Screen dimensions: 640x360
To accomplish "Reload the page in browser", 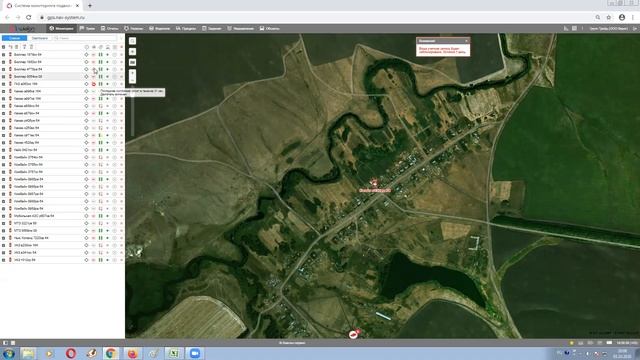I will [29, 18].
